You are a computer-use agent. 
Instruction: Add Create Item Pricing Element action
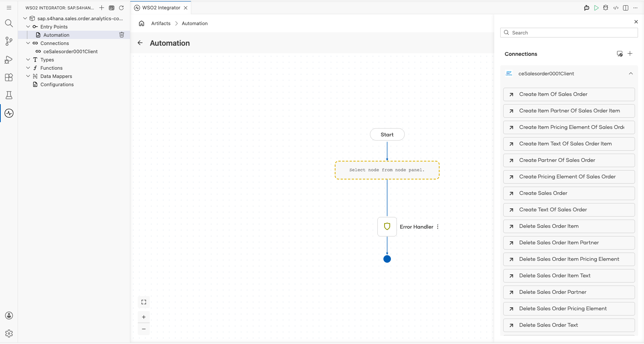coord(569,127)
